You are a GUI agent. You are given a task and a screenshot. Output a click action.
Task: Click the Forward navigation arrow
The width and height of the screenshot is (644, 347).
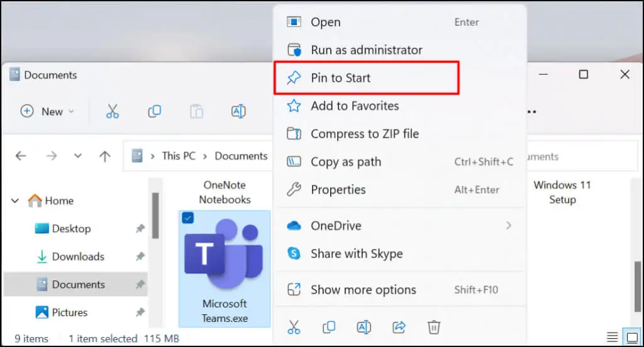pyautogui.click(x=52, y=156)
